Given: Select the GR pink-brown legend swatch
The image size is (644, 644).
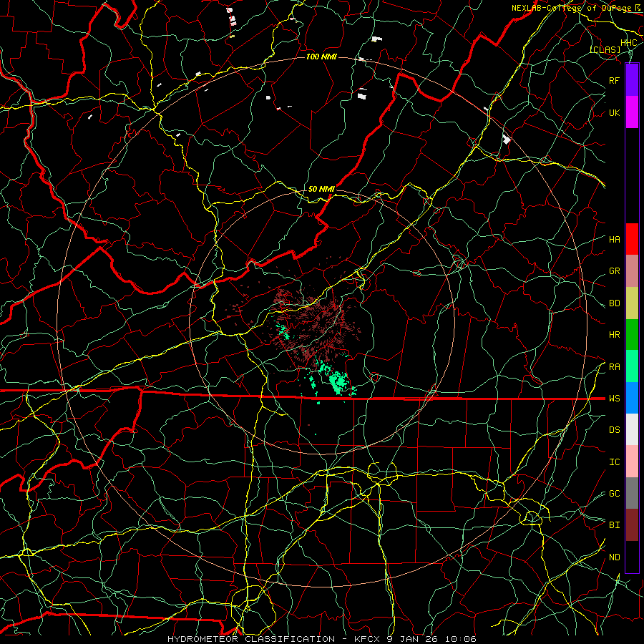Looking at the screenshot, I should click(632, 271).
